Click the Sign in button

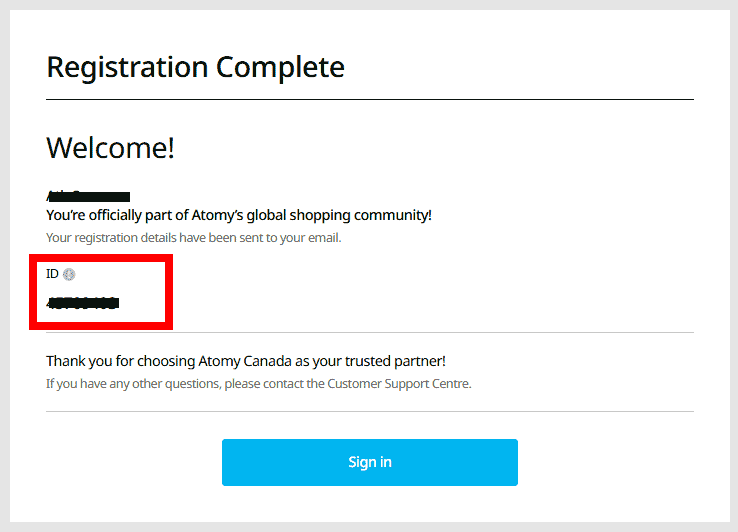point(369,462)
